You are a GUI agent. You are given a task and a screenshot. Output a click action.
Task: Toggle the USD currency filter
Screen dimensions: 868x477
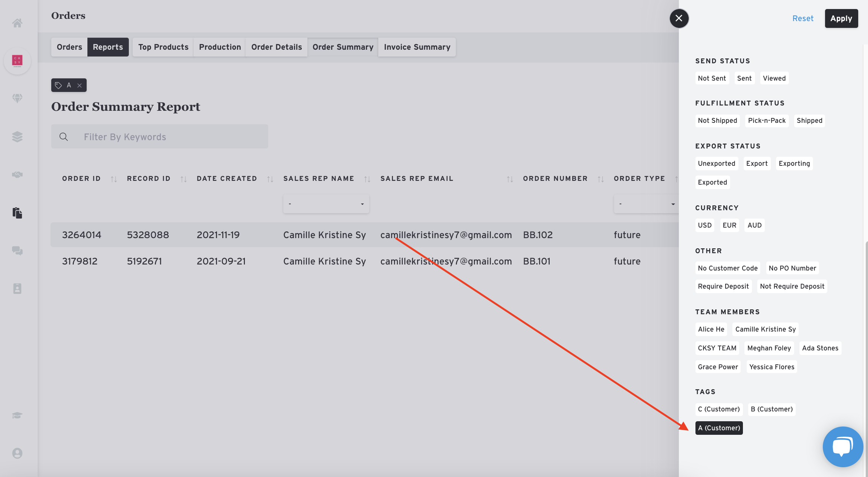704,225
